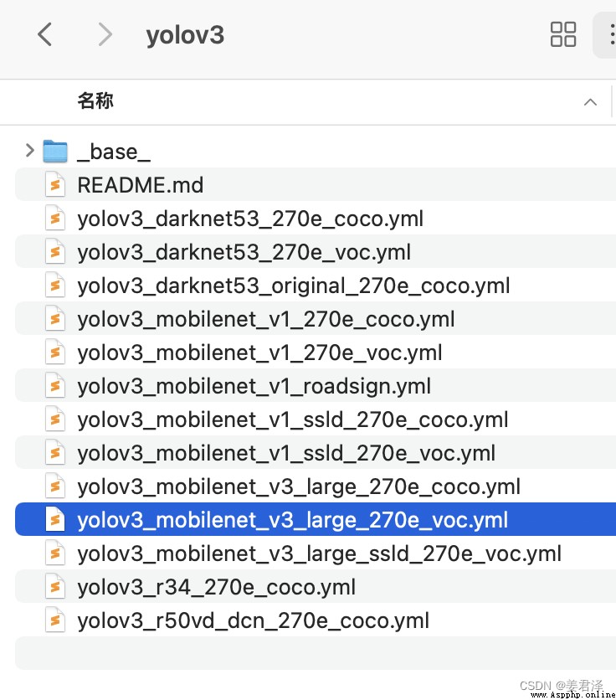Viewport: 616px width, 700px height.
Task: Select yolov3_darknet53_original_270e_coco.yml
Action: point(316,285)
